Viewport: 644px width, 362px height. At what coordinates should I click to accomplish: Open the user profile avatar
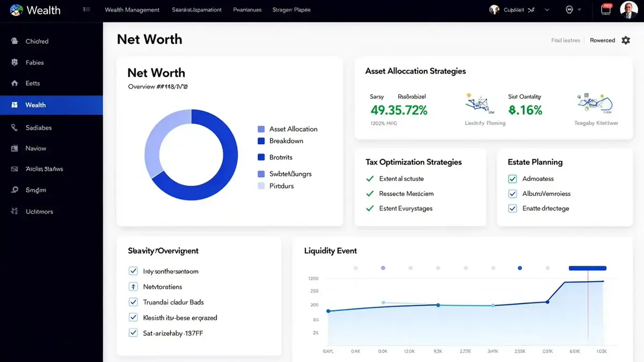coord(628,10)
